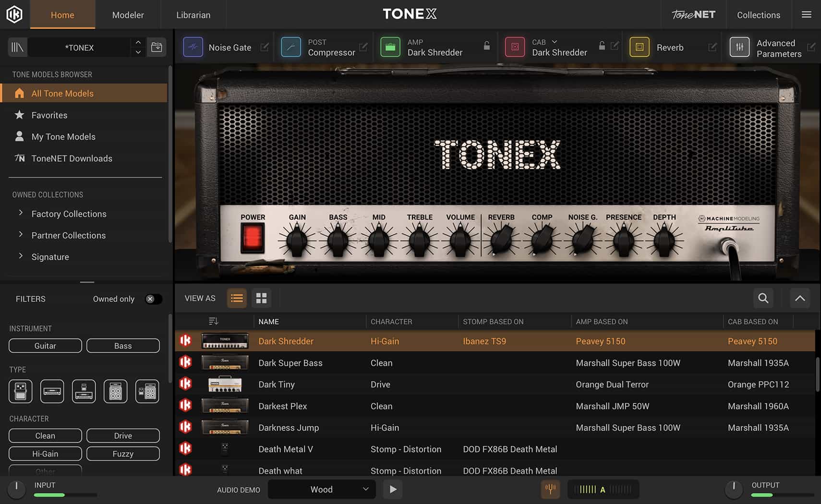
Task: Toggle the CAB lock icon
Action: click(602, 46)
